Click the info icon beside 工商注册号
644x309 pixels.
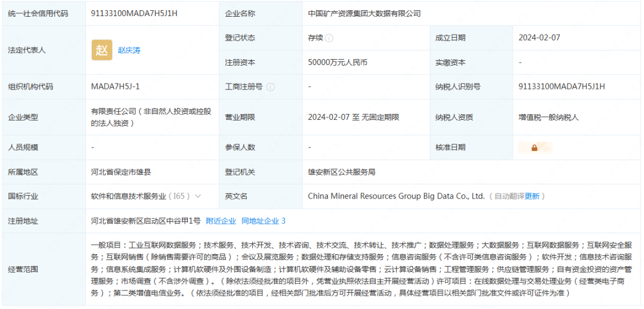(270, 86)
